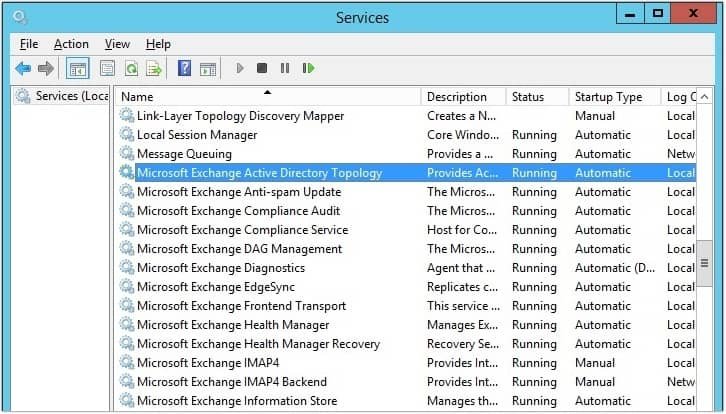Click the Refresh toolbar icon

click(131, 69)
